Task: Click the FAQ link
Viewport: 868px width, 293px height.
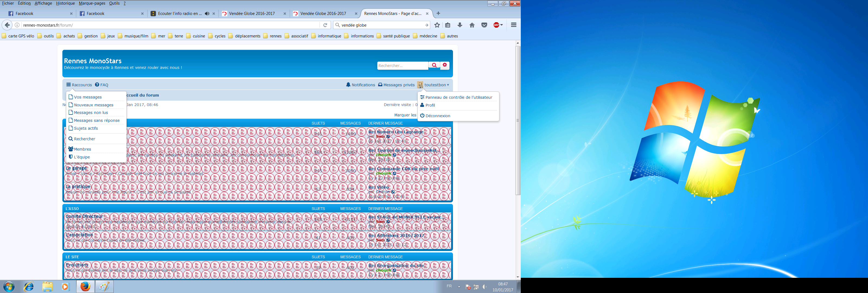Action: tap(101, 85)
